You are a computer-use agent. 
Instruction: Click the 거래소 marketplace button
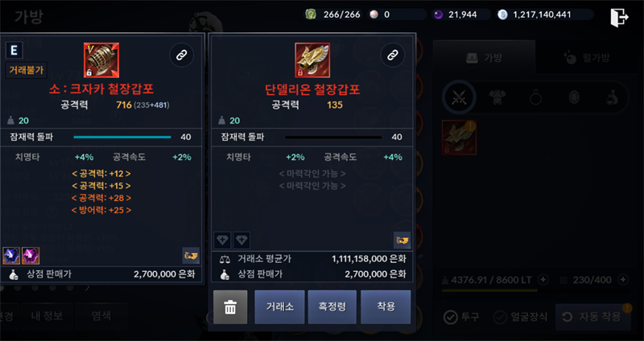[279, 307]
